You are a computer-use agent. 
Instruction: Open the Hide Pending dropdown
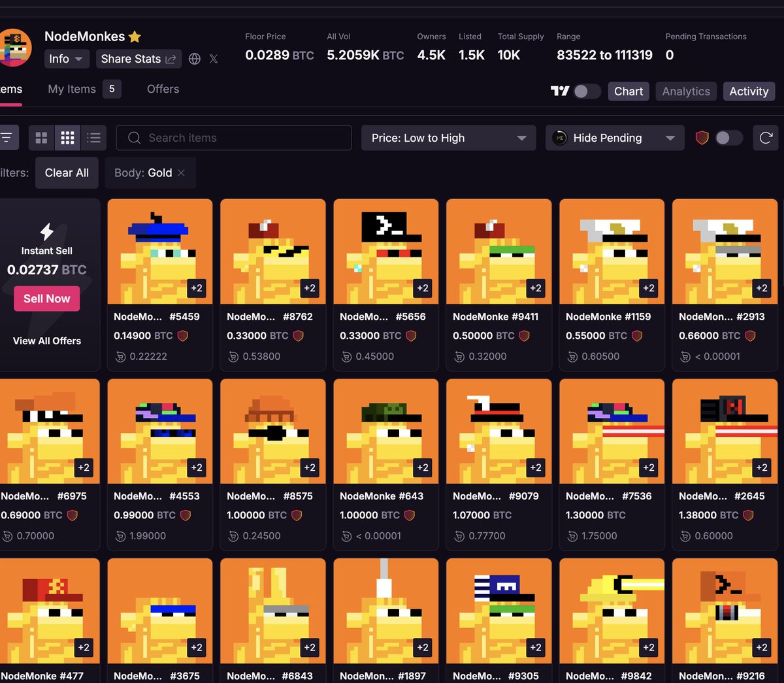[615, 138]
